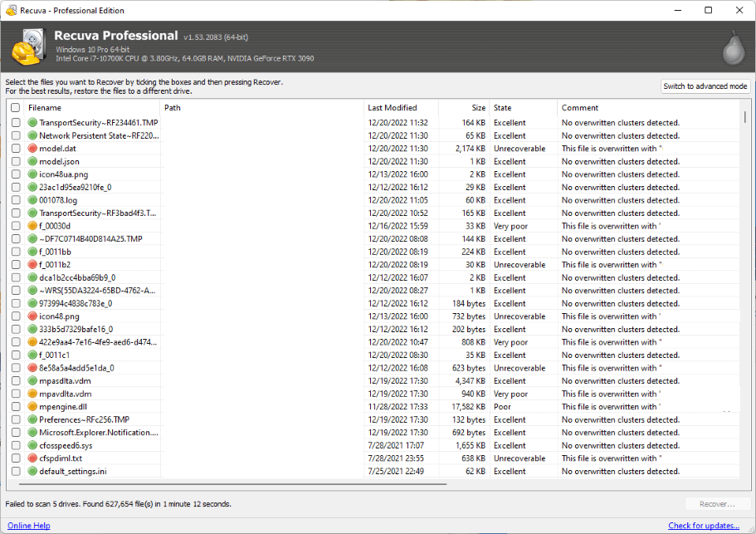The width and height of the screenshot is (756, 534).
Task: Click the orange status dot of mpavdlta.vdm
Action: (32, 394)
